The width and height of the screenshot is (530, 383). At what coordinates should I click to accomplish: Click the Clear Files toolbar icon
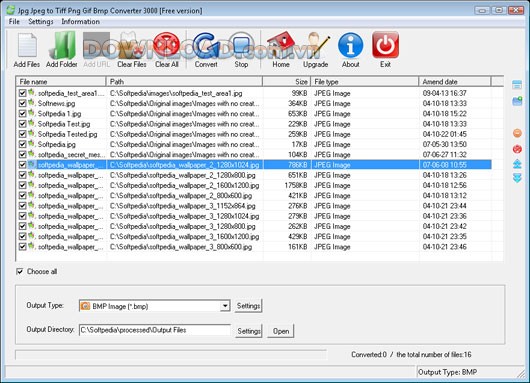[x=132, y=45]
